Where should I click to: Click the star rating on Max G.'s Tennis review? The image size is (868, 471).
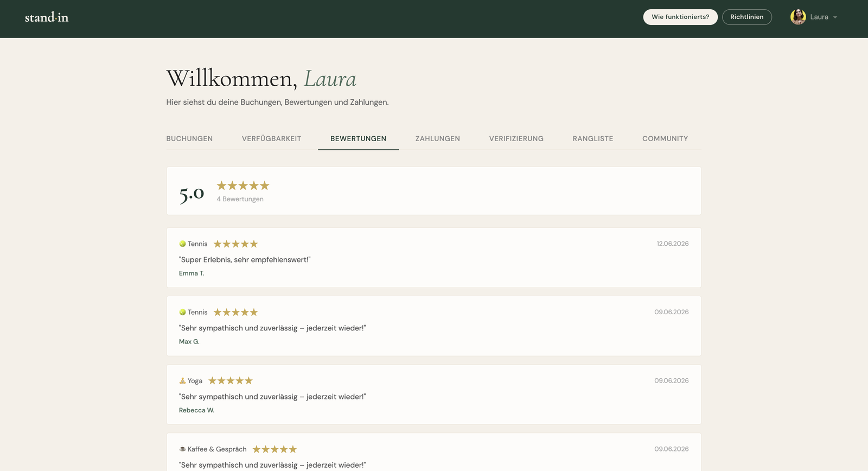[235, 313]
